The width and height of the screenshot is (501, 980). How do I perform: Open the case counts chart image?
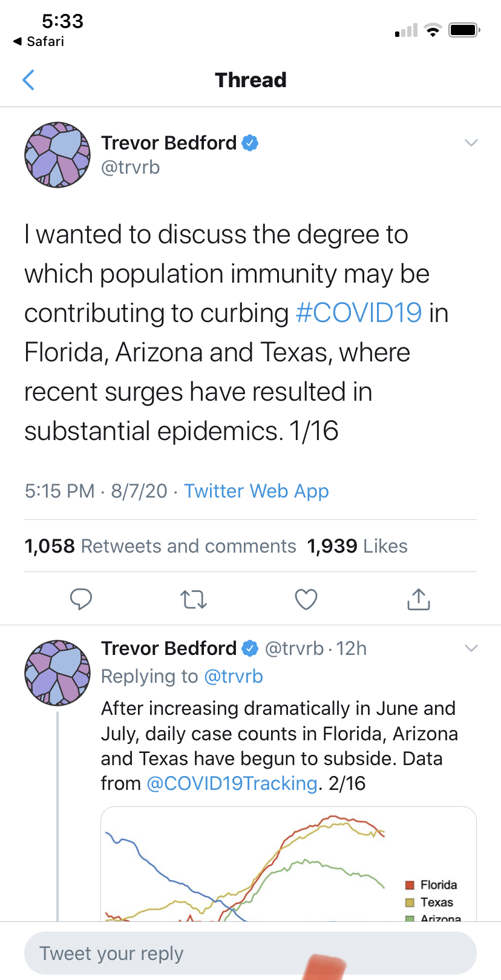(289, 864)
